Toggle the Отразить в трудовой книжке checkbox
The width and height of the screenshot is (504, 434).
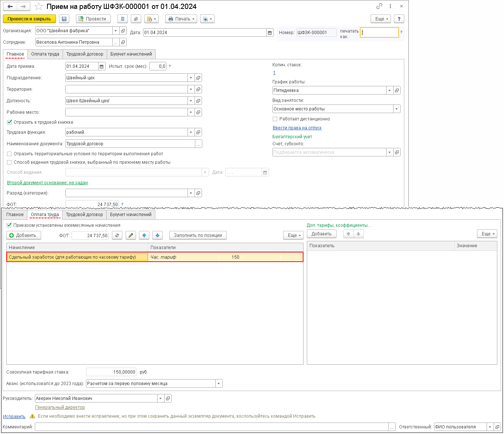pos(10,122)
